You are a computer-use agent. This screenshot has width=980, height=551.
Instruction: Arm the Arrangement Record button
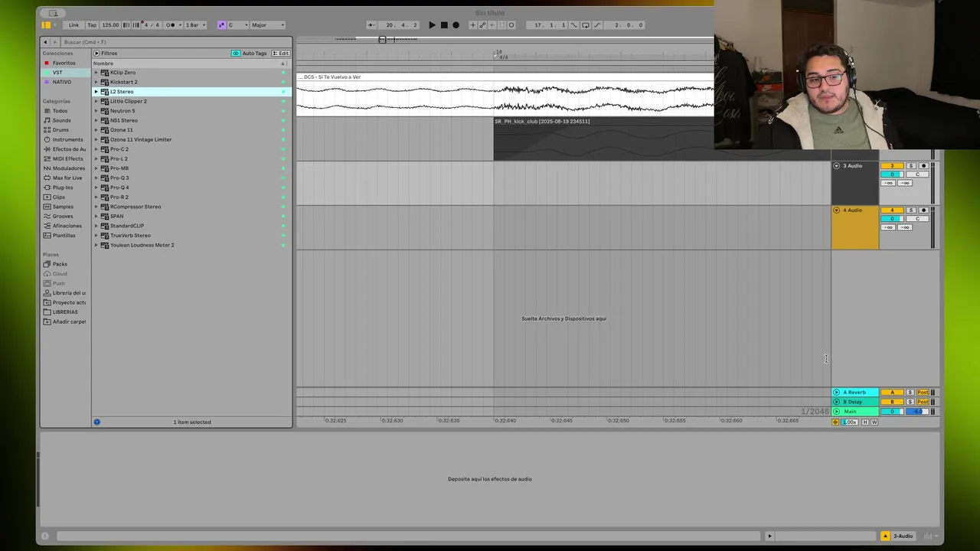pos(456,25)
